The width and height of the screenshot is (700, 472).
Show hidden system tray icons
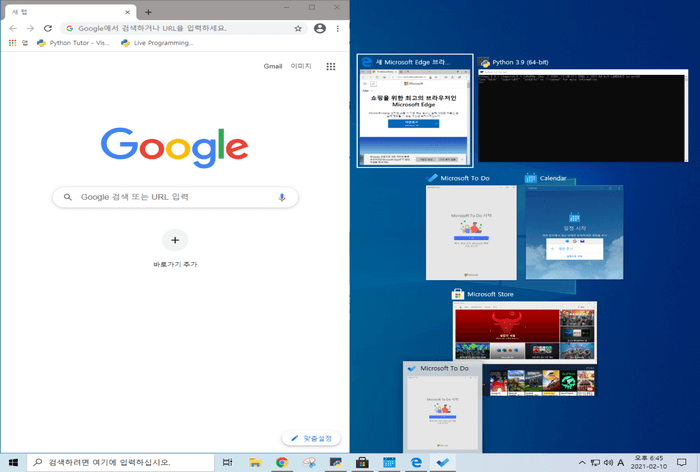[x=582, y=463]
